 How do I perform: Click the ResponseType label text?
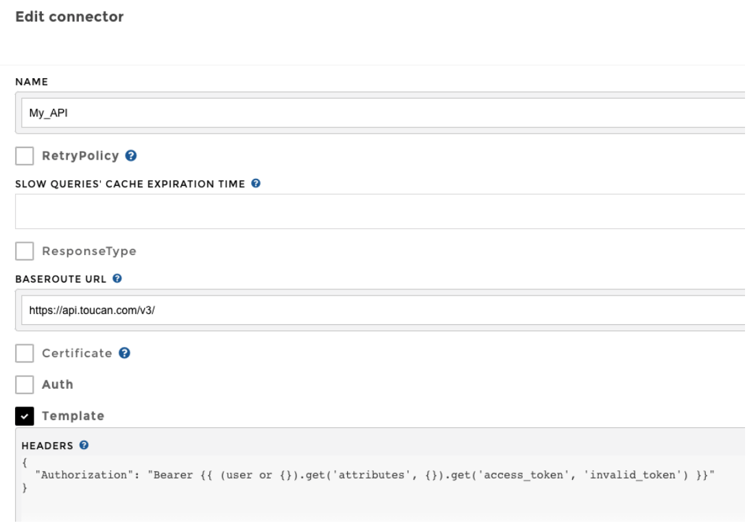[88, 252]
